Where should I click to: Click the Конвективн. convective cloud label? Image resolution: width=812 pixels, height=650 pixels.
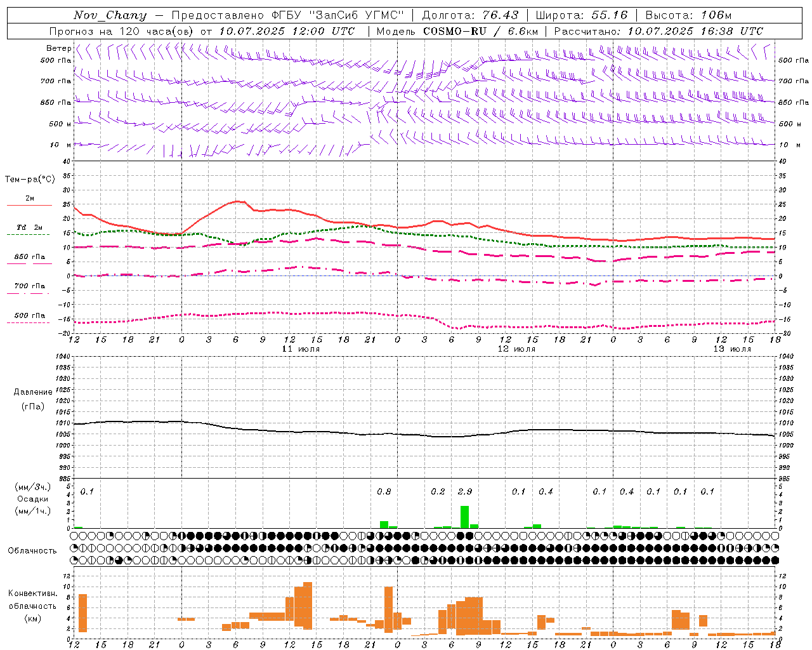pos(33,594)
